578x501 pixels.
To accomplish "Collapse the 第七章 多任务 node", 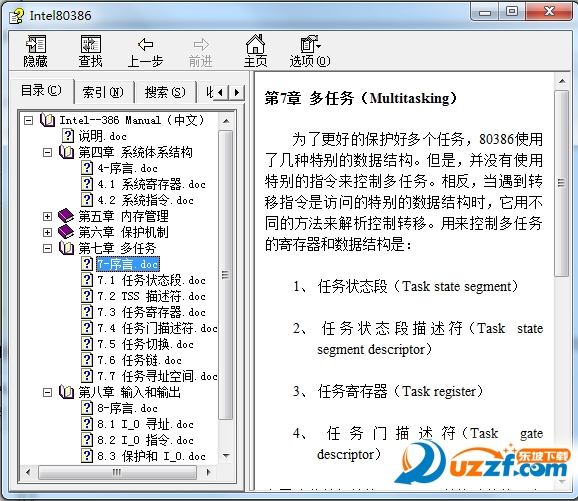I will (48, 248).
